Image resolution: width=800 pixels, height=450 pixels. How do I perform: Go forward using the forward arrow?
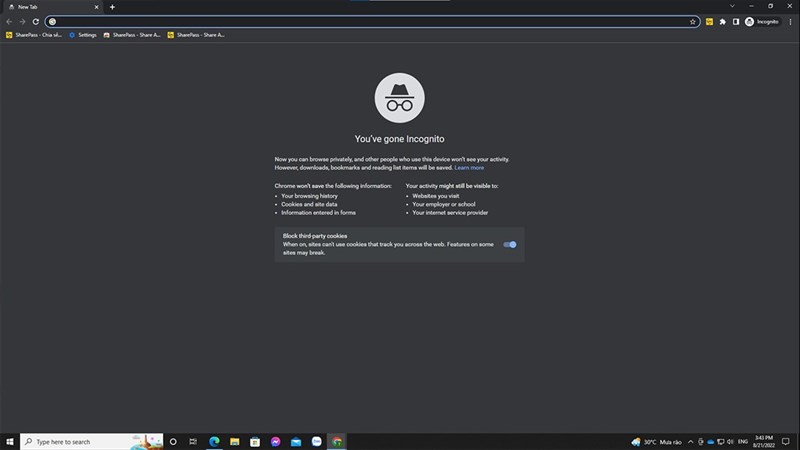coord(22,22)
